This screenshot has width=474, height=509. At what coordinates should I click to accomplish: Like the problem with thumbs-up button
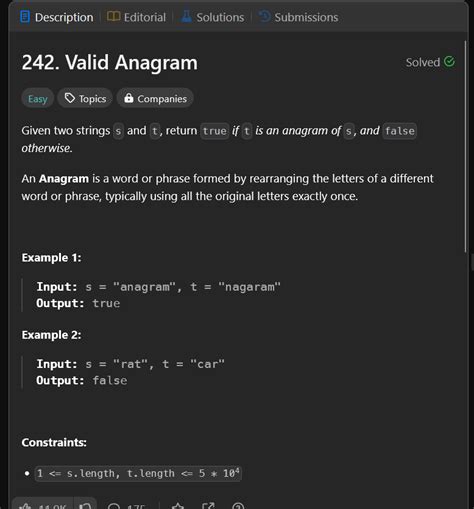43,505
